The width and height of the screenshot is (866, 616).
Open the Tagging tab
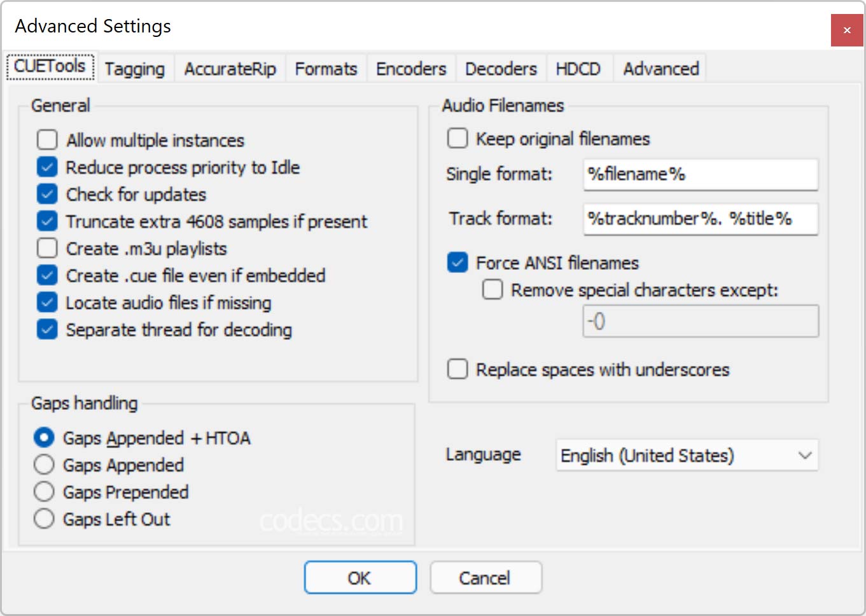(134, 69)
